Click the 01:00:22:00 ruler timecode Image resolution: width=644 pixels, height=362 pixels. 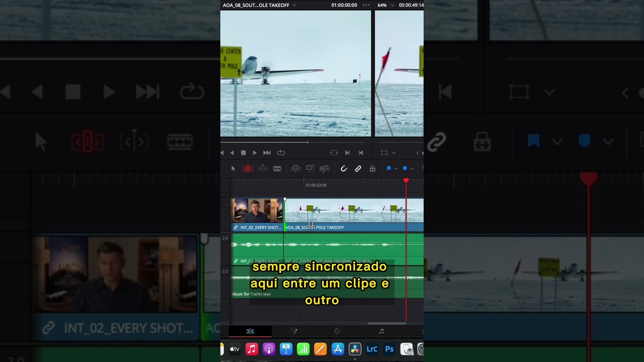[x=316, y=185]
